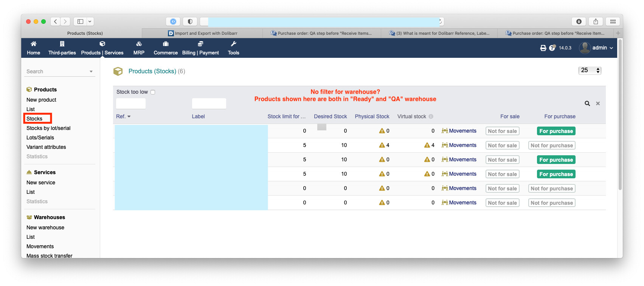This screenshot has width=644, height=286.
Task: Change the 25 rows-per-page selector
Action: point(590,70)
